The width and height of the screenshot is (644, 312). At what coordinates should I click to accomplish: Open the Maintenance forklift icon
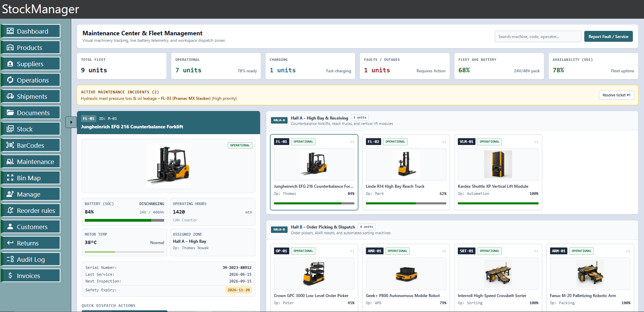point(10,161)
